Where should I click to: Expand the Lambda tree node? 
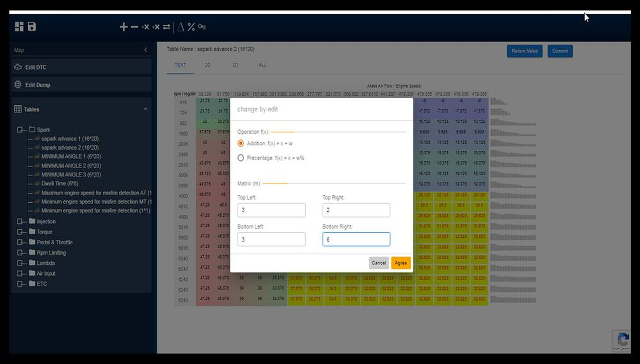tap(20, 263)
